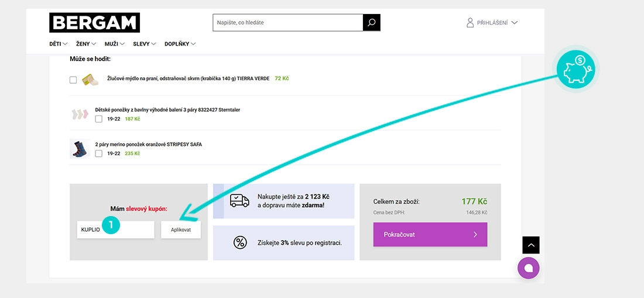Click the Mám slevový kupón label
Screen dimensions: 644x298
139,209
